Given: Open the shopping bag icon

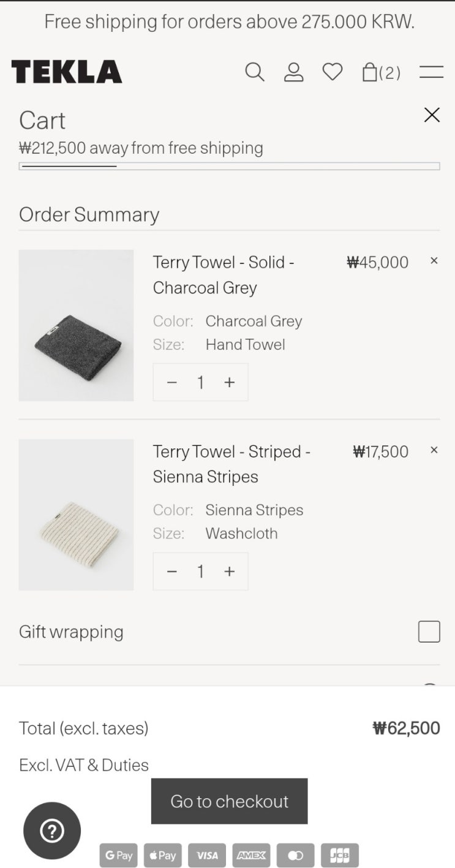Looking at the screenshot, I should tap(380, 72).
